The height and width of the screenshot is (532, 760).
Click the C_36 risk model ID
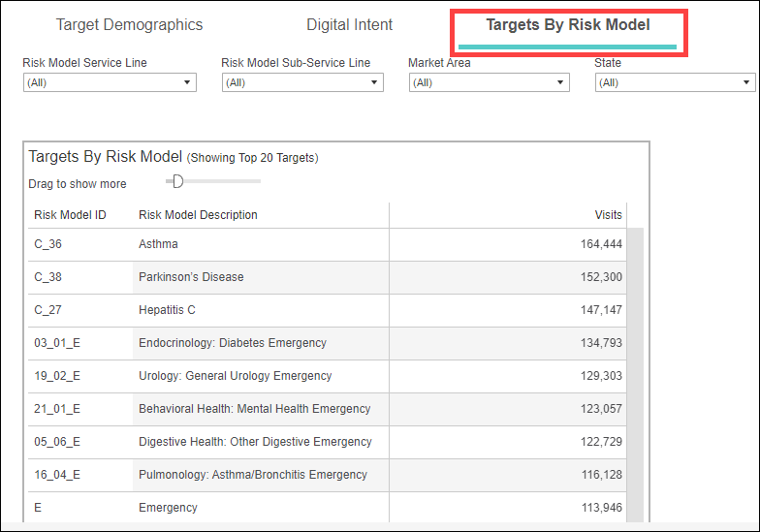(x=47, y=245)
